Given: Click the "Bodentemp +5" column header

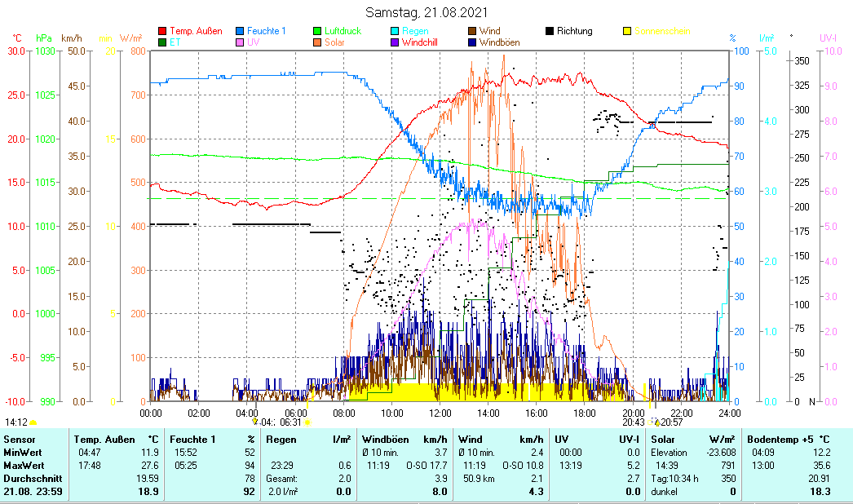Looking at the screenshot, I should point(781,440).
